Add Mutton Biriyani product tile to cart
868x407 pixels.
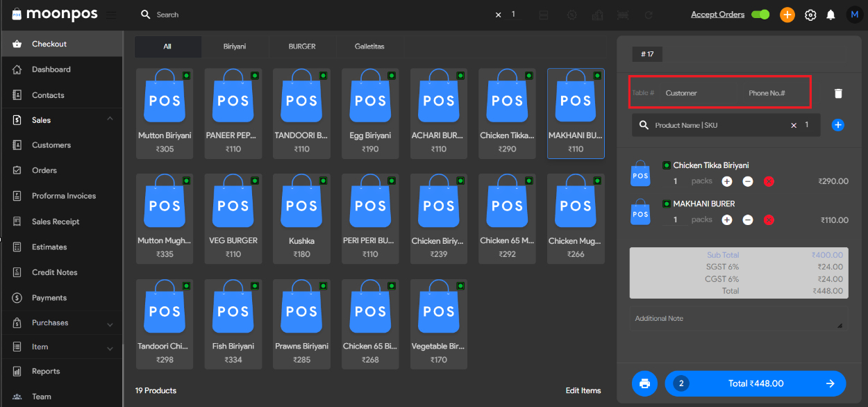point(165,113)
